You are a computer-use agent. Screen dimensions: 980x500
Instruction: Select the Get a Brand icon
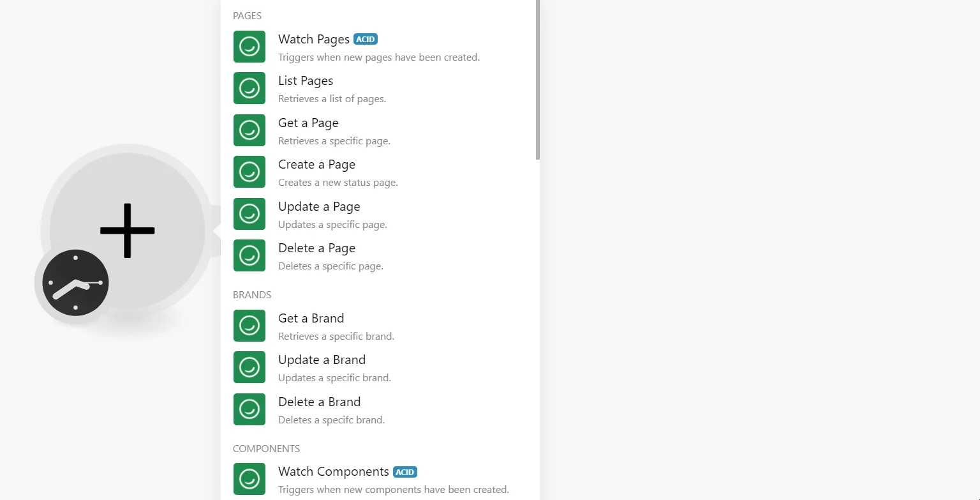249,326
